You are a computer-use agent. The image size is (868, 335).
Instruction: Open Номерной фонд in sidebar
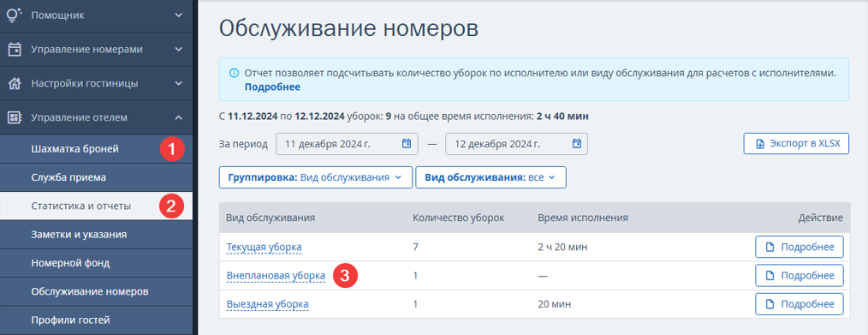(x=97, y=263)
